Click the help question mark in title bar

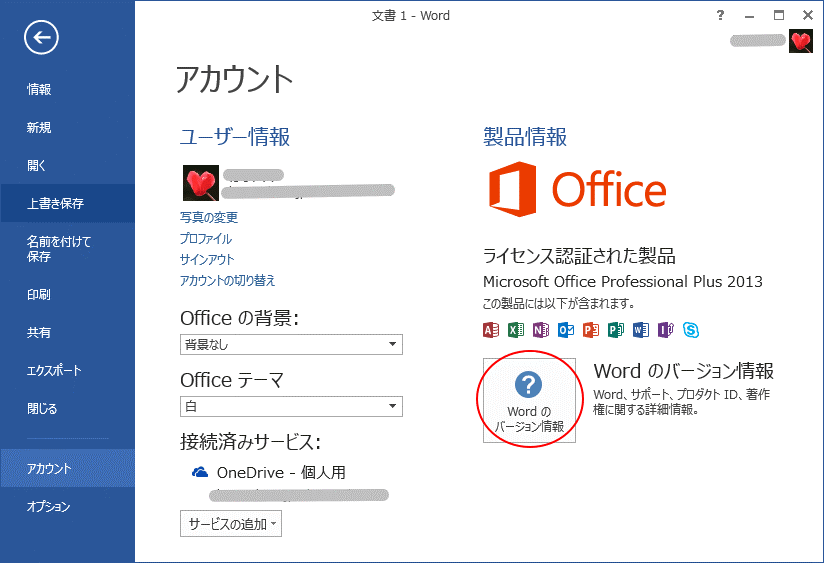tap(720, 15)
